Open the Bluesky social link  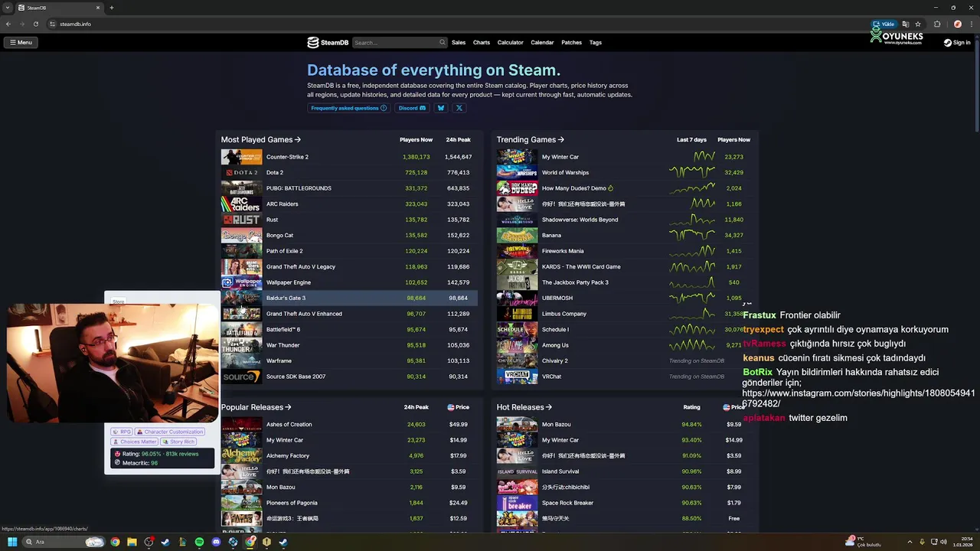click(x=440, y=108)
